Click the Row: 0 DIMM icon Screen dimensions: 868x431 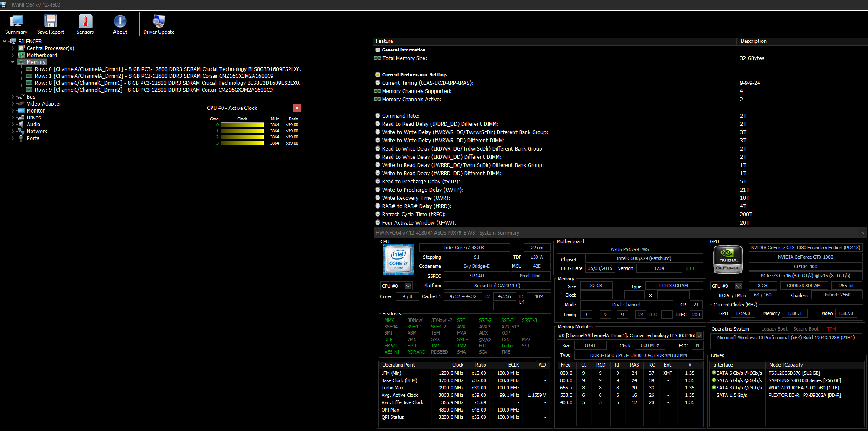point(29,69)
